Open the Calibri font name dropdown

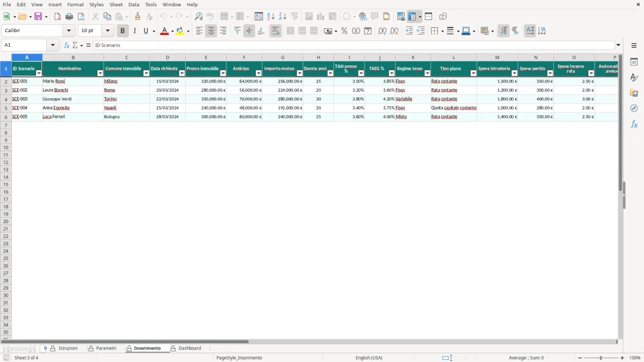69,31
